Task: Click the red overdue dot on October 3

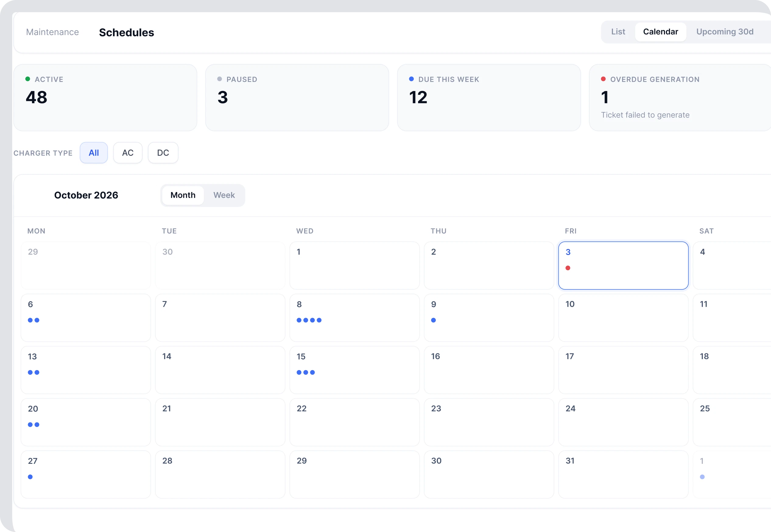Action: tap(568, 268)
